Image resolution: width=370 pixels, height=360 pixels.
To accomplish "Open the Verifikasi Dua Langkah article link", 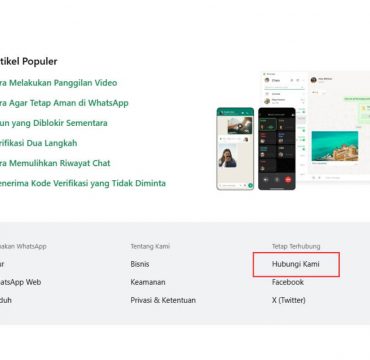I will tap(38, 143).
